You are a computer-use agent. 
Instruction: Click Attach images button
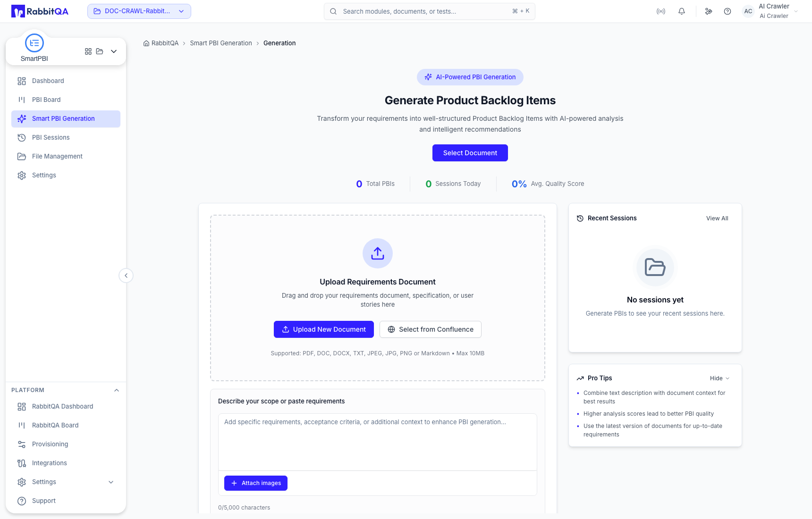(x=256, y=483)
